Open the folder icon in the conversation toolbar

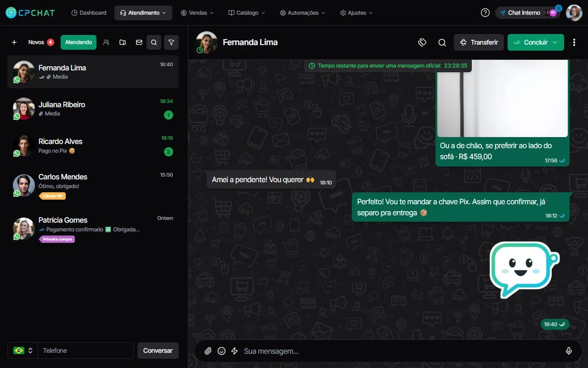(x=123, y=42)
